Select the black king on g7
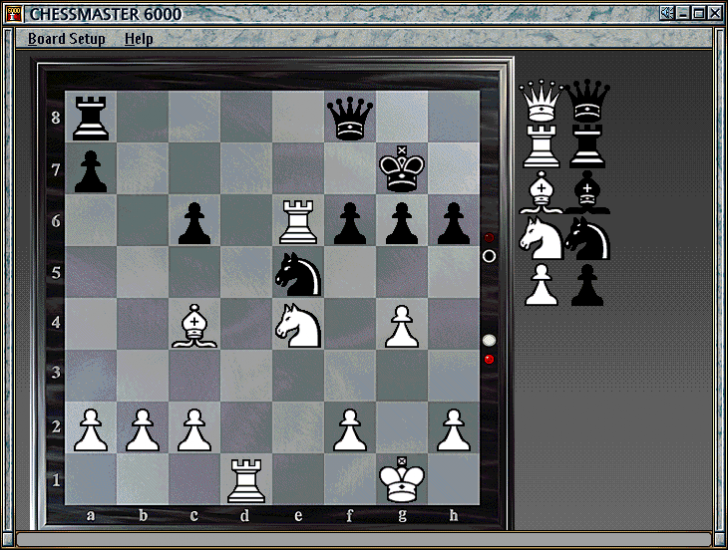Viewport: 728px width, 550px height. click(x=402, y=169)
